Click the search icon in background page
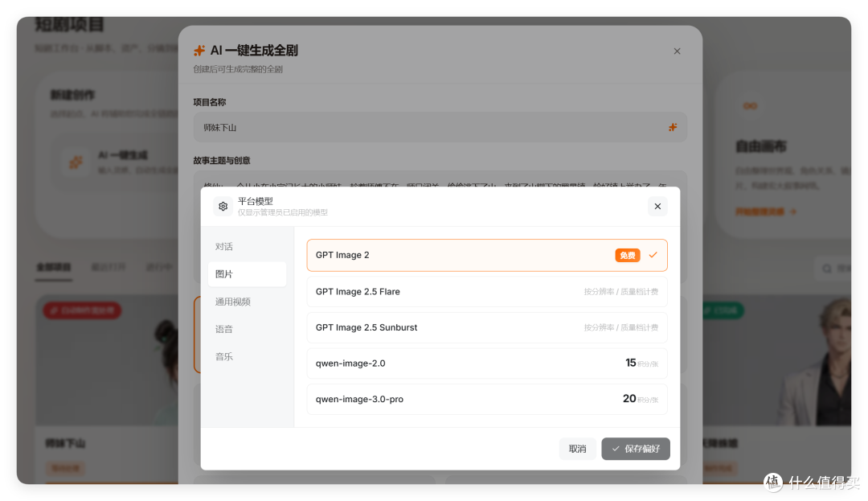Image resolution: width=868 pixels, height=501 pixels. [x=827, y=269]
